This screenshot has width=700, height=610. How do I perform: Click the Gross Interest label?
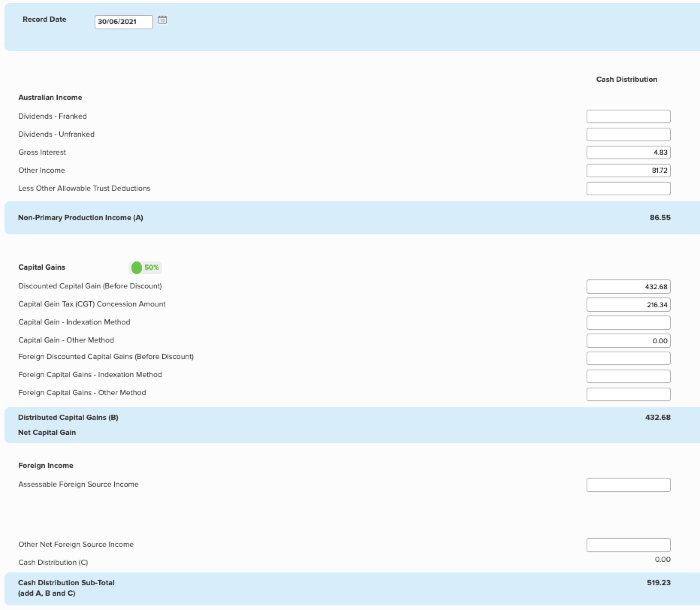[42, 152]
